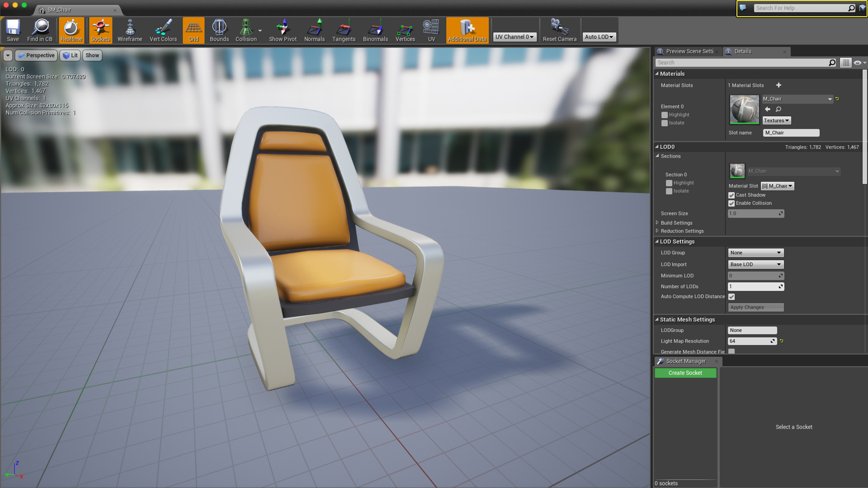Screen dimensions: 868x488
Task: Toggle Wireframe view icon
Action: tap(130, 30)
